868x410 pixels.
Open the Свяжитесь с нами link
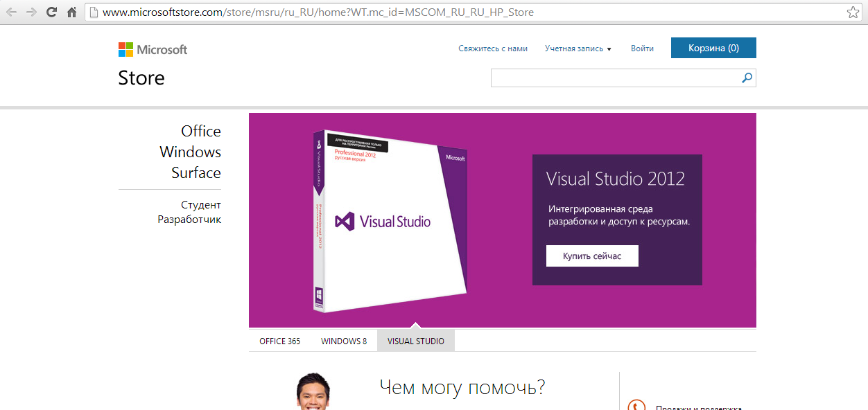click(493, 48)
